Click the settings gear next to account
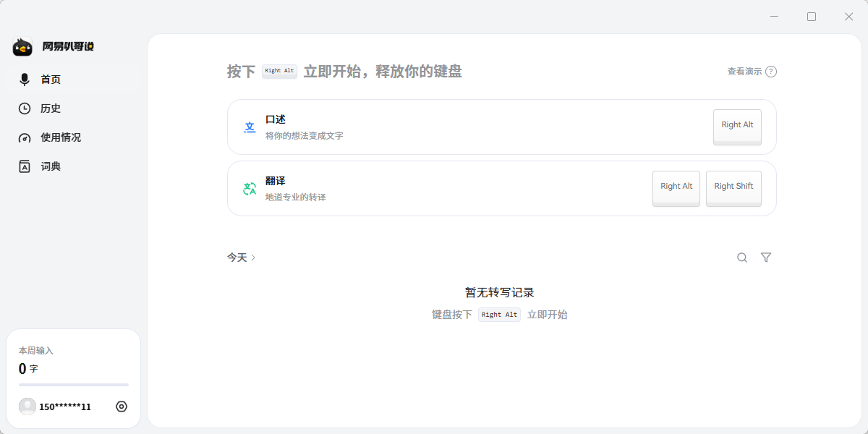 click(122, 407)
